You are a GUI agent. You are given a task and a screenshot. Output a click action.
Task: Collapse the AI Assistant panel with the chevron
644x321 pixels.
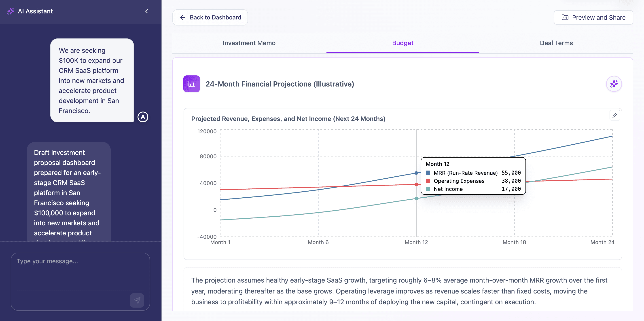point(146,11)
